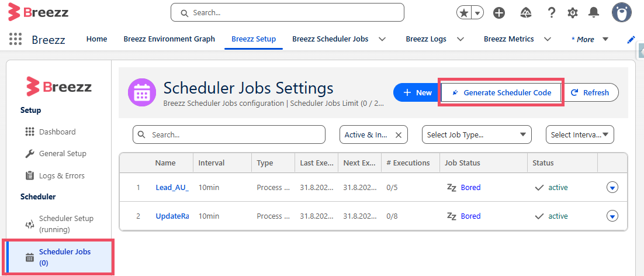The image size is (644, 276).
Task: Click Bored status in Lead_AU_ row
Action: (470, 187)
